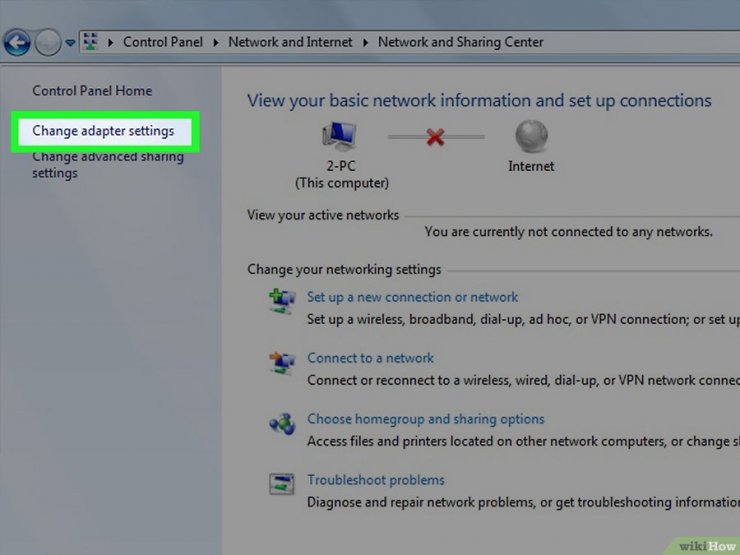Screen dimensions: 740x555
Task: Open Control Panel Home link
Action: [92, 91]
